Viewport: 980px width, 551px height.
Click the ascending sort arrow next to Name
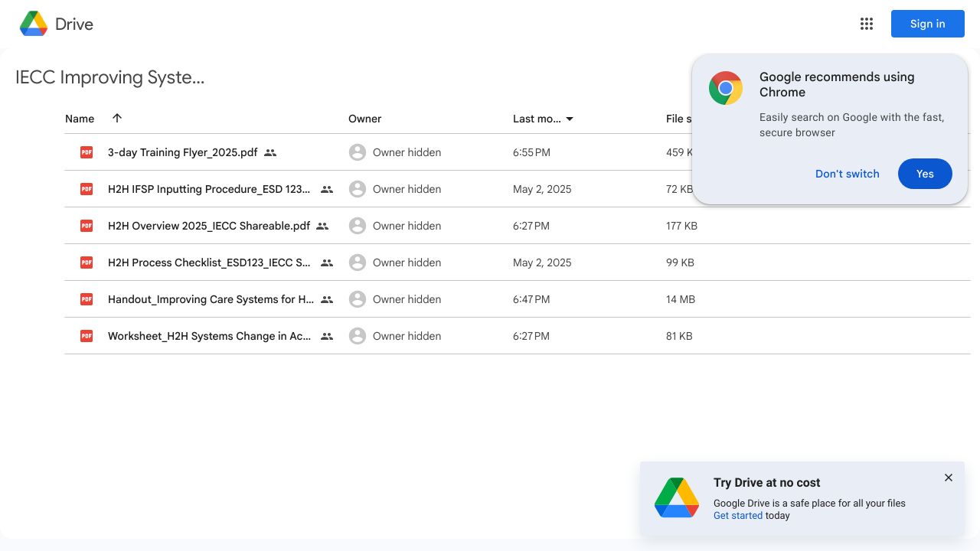pyautogui.click(x=117, y=118)
